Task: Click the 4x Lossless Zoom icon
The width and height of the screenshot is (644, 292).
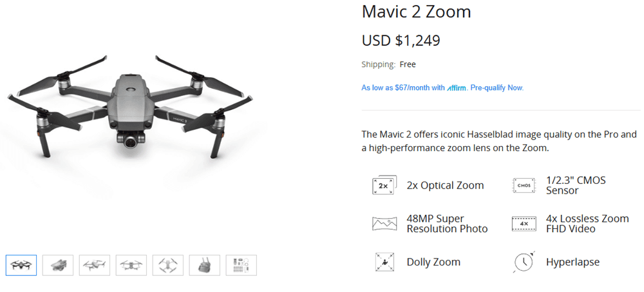Action: 524,224
